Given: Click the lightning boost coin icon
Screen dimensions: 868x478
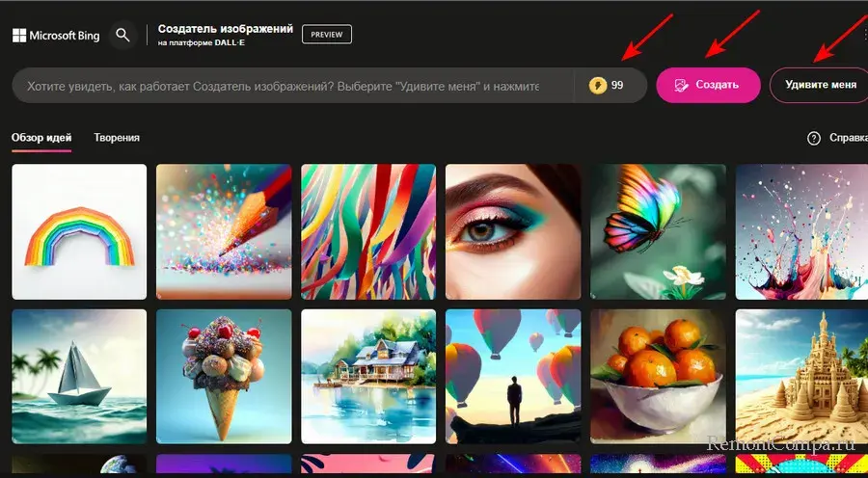Looking at the screenshot, I should [x=598, y=85].
